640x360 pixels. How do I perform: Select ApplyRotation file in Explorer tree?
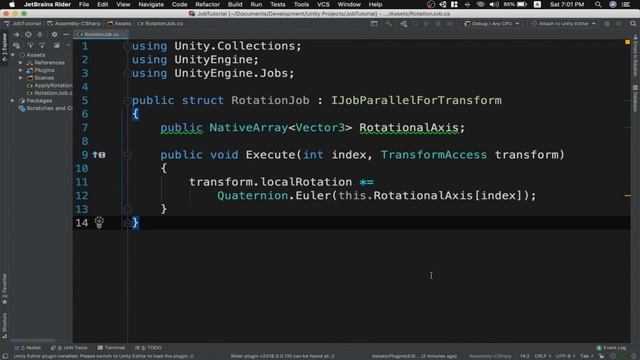(49, 85)
